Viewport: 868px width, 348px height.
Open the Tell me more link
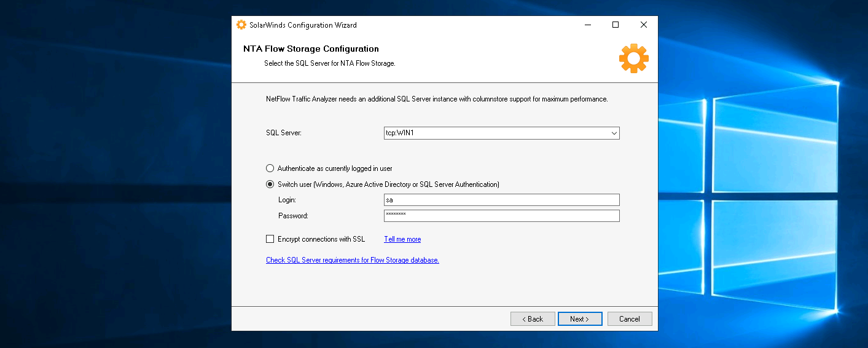[x=402, y=239]
